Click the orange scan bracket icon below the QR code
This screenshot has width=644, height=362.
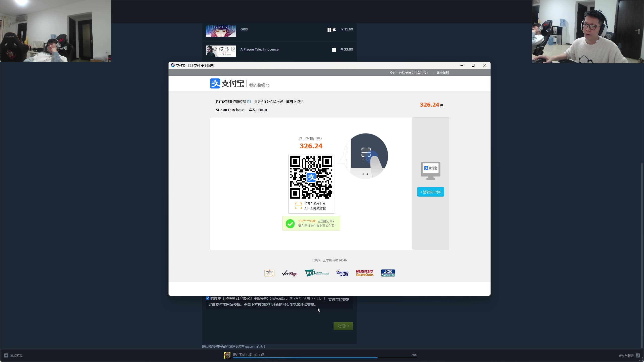tap(299, 206)
